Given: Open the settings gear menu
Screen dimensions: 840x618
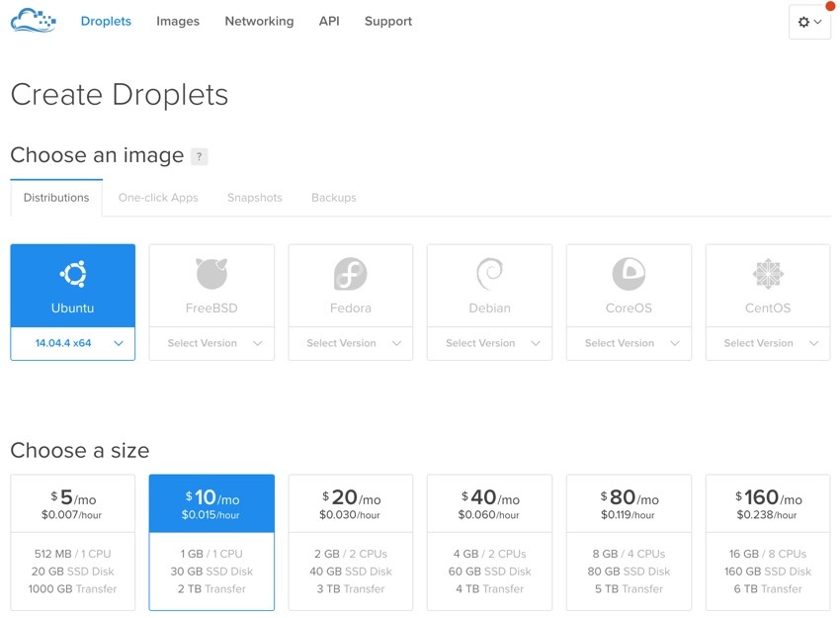Looking at the screenshot, I should point(809,22).
